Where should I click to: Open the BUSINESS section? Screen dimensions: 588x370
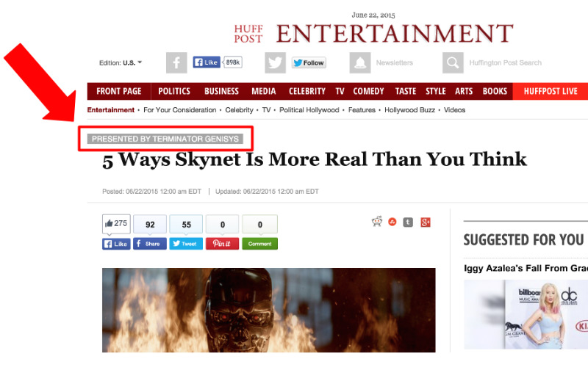coord(221,91)
